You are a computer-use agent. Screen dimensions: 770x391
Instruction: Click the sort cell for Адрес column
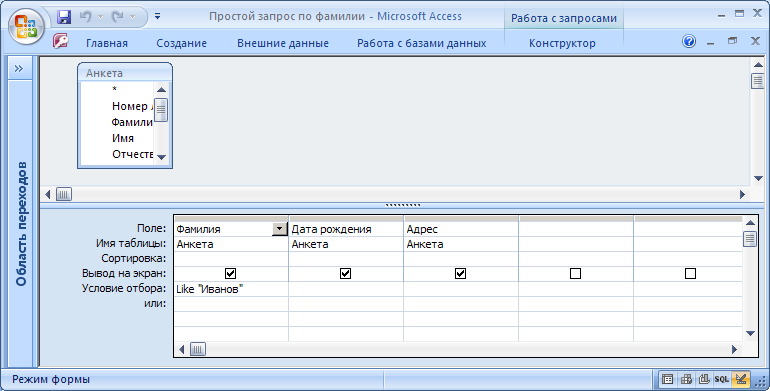461,258
